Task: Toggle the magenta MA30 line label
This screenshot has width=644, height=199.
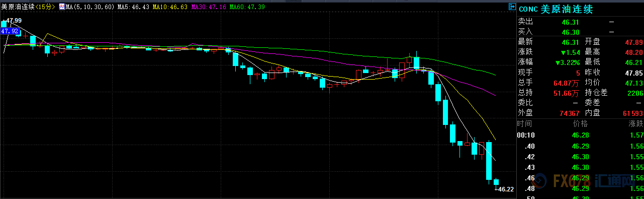Action: pyautogui.click(x=209, y=8)
